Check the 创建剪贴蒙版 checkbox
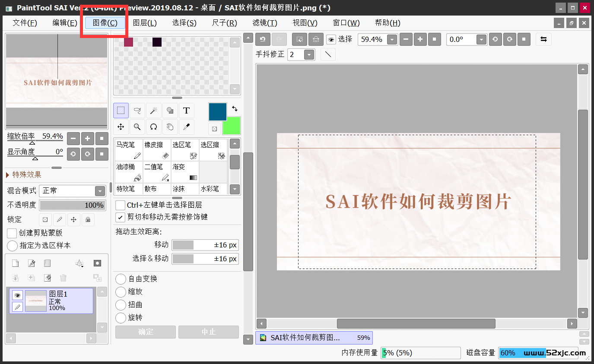The height and width of the screenshot is (364, 594). click(x=13, y=233)
